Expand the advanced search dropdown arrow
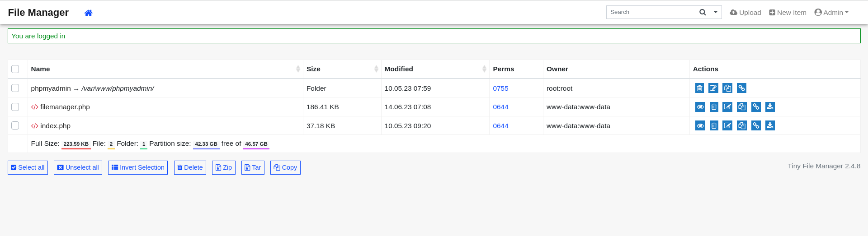The image size is (868, 236). [x=716, y=12]
